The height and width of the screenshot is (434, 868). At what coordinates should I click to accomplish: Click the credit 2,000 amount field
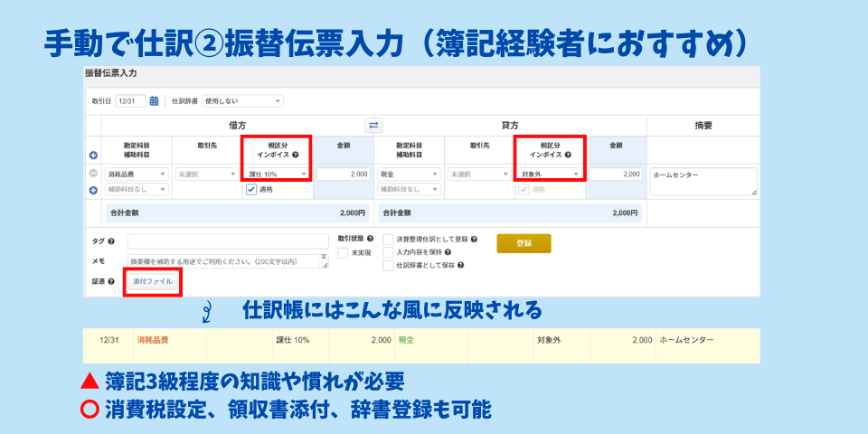616,175
